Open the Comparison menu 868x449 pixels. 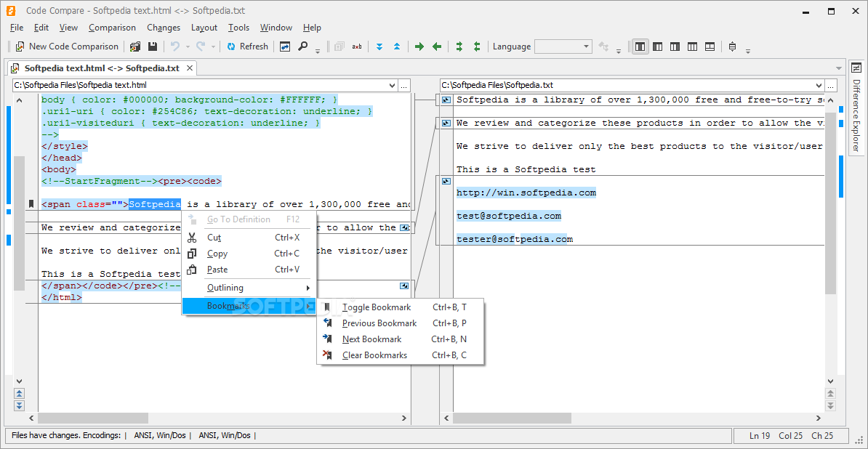point(113,28)
